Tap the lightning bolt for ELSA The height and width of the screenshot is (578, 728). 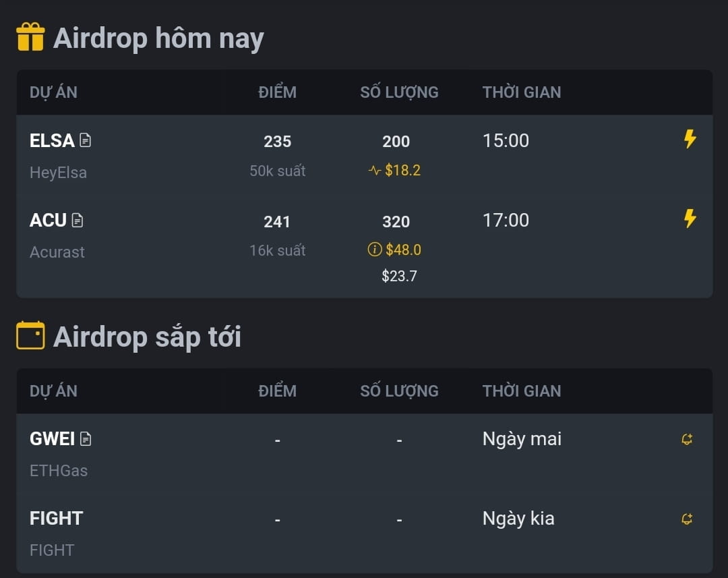tap(690, 139)
